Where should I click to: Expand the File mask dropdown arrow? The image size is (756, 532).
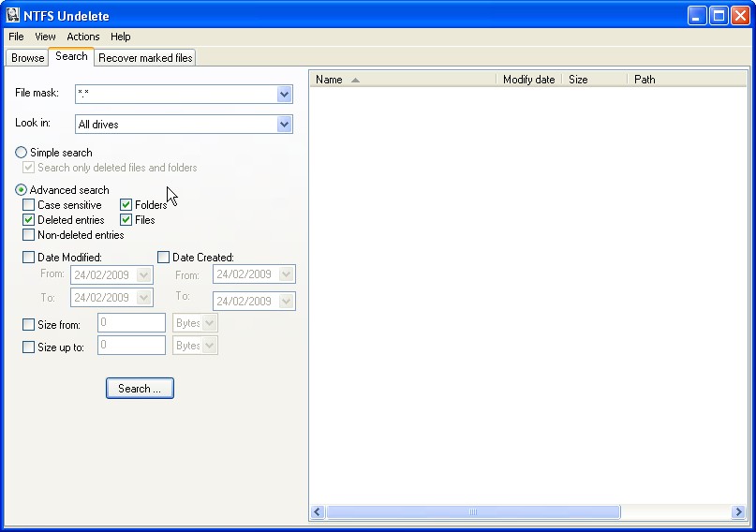[285, 94]
